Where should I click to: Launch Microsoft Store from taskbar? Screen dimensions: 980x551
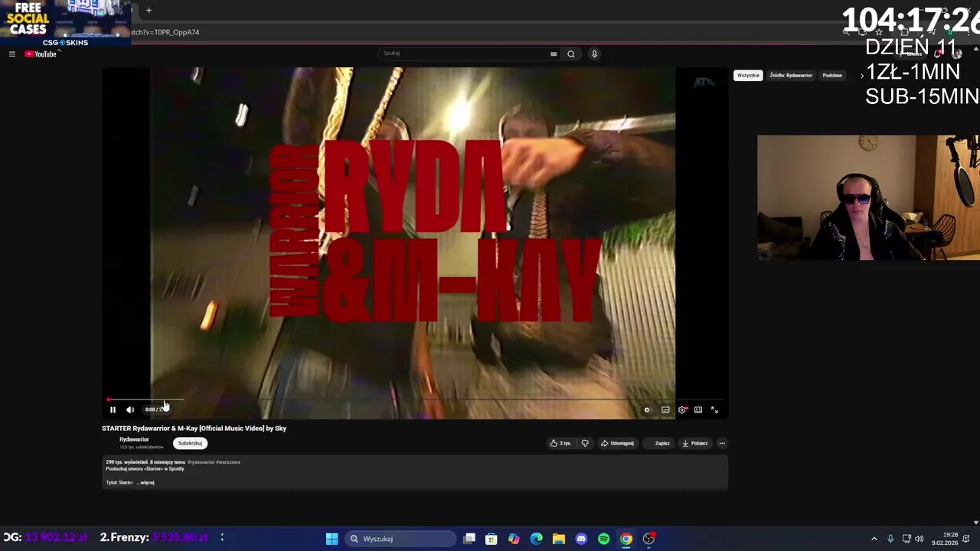coord(492,539)
